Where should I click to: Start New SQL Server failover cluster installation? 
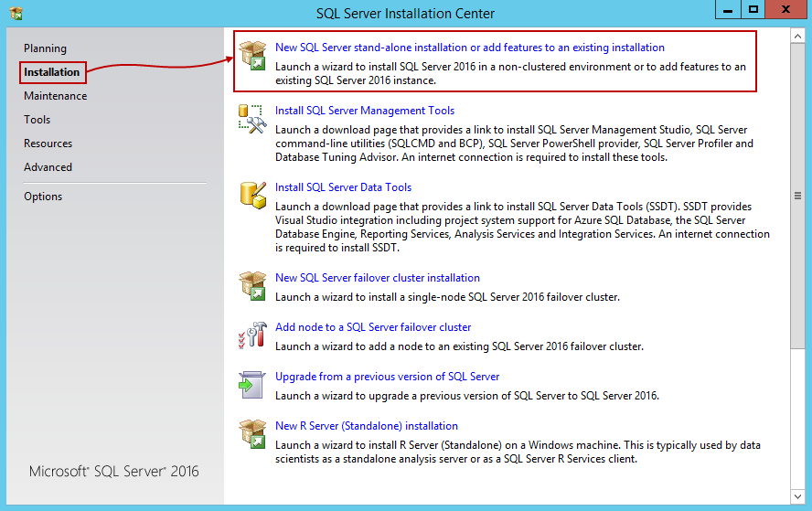pyautogui.click(x=378, y=278)
